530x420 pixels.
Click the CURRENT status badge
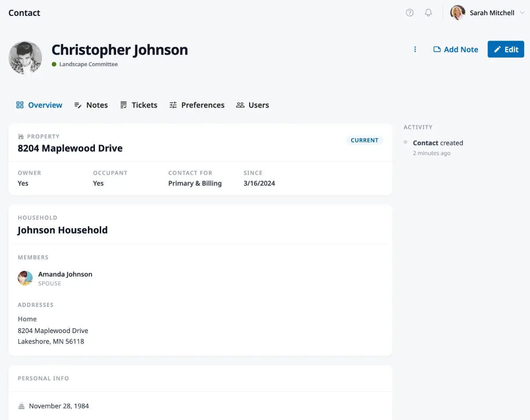point(364,140)
